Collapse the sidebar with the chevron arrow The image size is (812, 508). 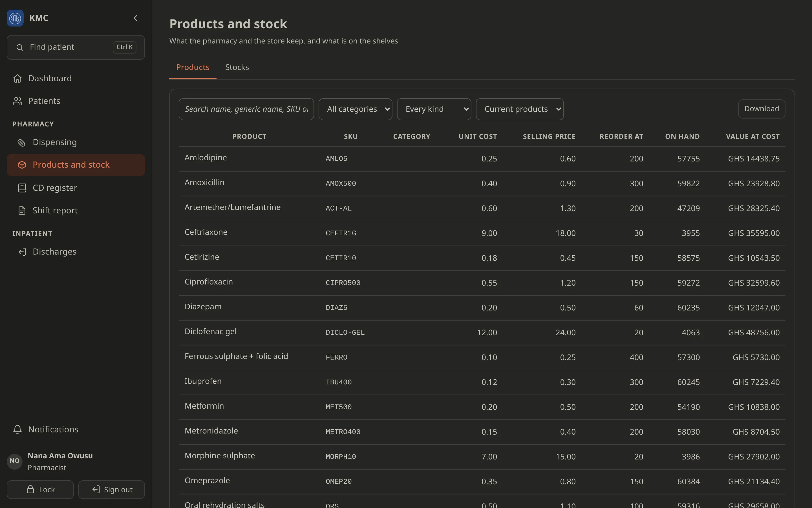(136, 18)
